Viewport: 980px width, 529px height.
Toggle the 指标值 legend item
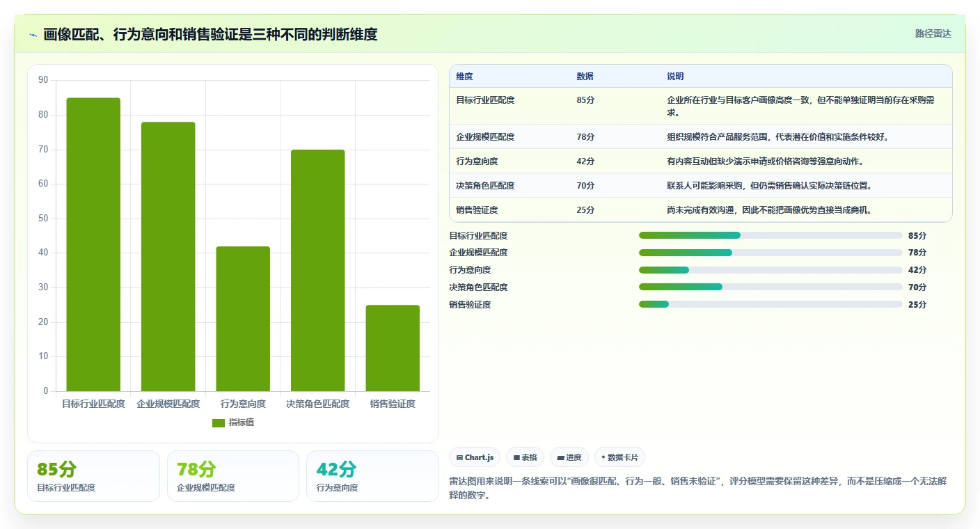point(233,423)
